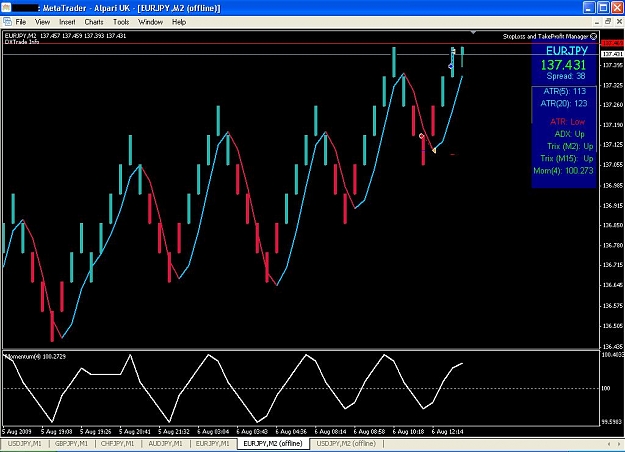Image resolution: width=625 pixels, height=452 pixels.
Task: Click the red price tag on price axis
Action: [x=612, y=43]
